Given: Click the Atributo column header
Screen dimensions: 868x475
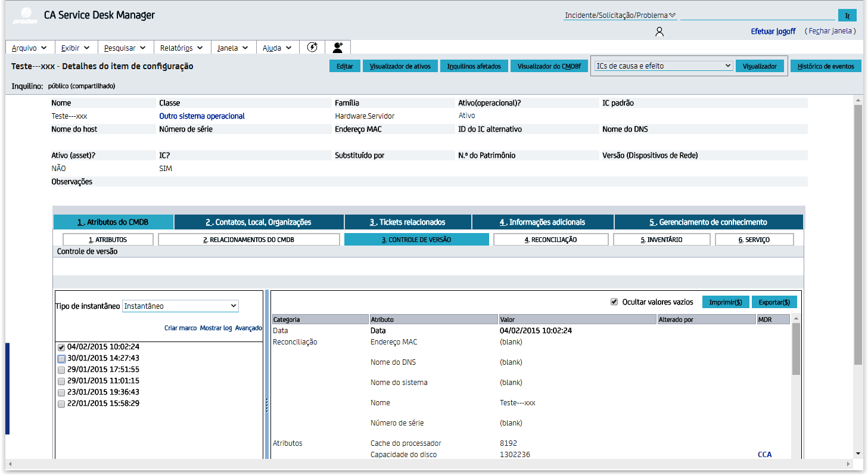Looking at the screenshot, I should [434, 319].
